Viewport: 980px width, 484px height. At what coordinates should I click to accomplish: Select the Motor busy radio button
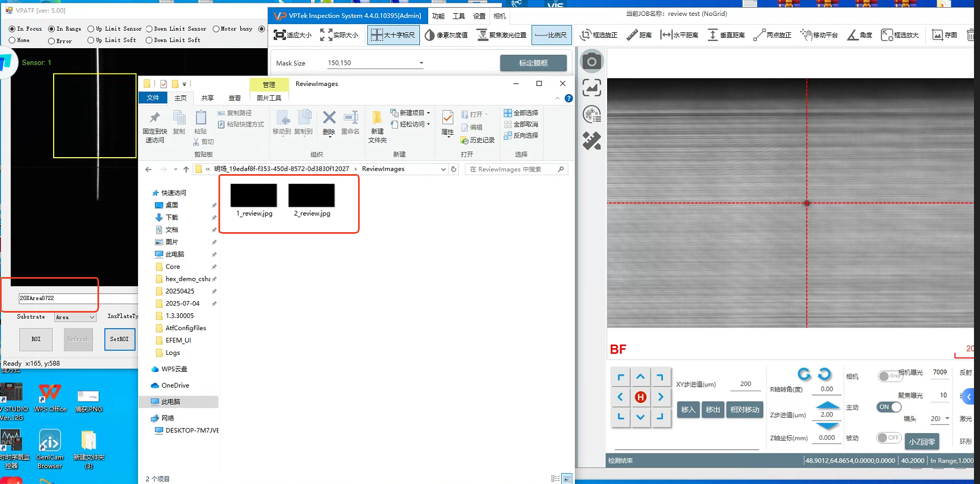tap(216, 29)
